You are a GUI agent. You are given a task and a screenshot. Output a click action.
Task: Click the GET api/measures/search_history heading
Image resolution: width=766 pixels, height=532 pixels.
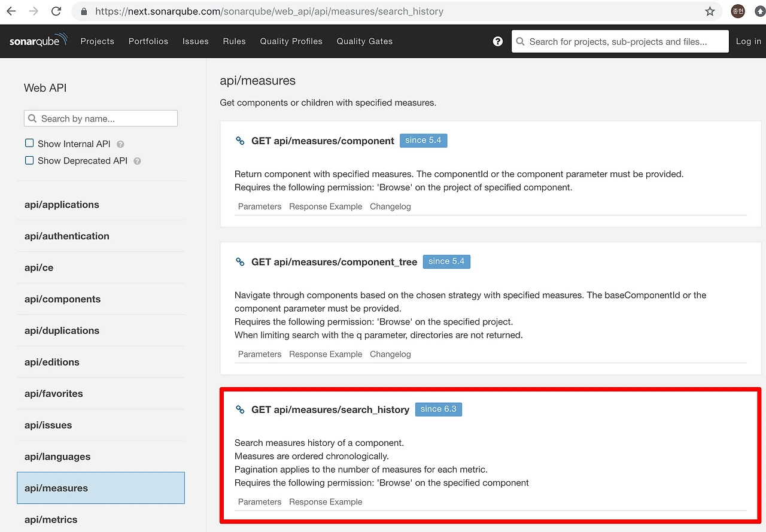tap(330, 410)
